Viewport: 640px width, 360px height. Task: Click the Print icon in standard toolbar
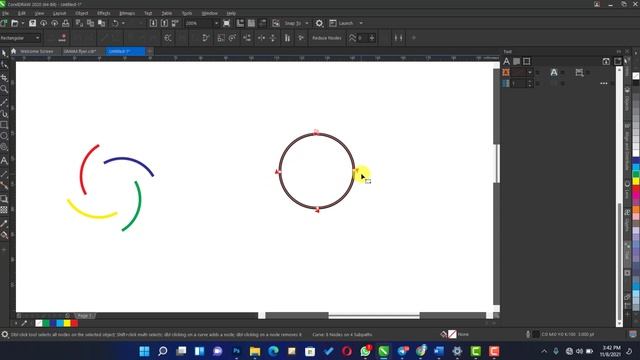click(65, 23)
